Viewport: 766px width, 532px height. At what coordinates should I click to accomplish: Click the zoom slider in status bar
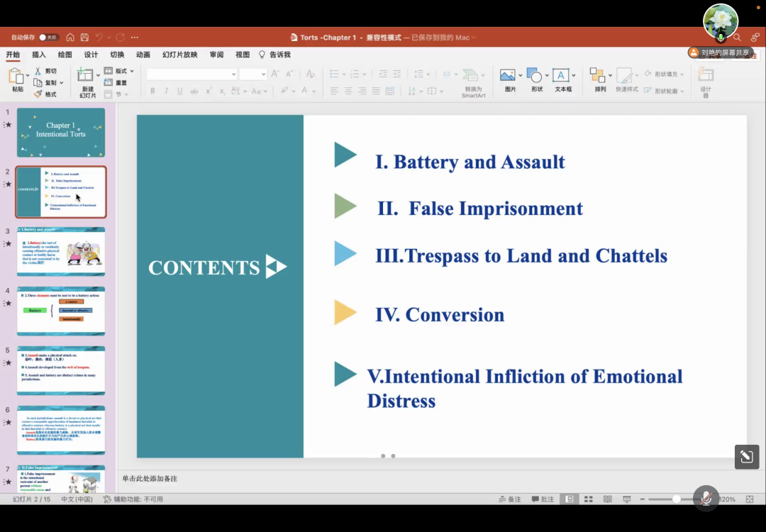point(677,499)
